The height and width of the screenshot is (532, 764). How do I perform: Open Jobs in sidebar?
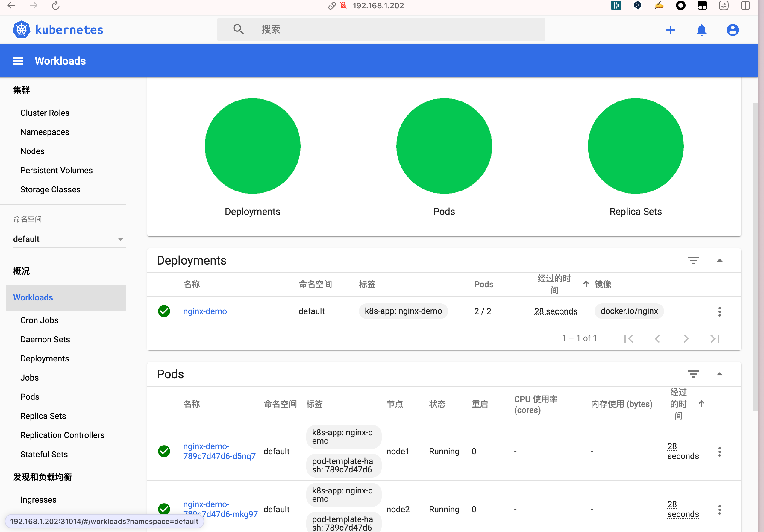point(29,377)
